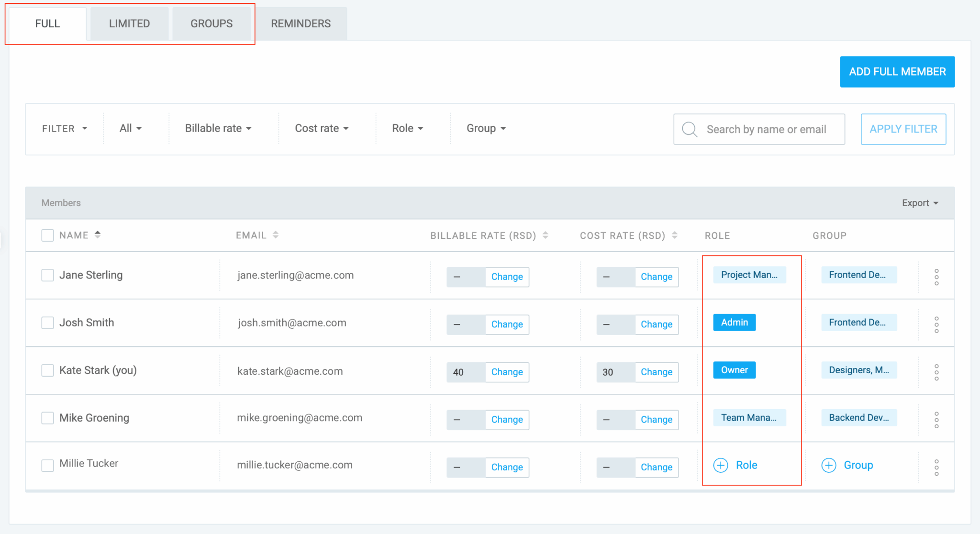The width and height of the screenshot is (980, 534).
Task: Open the three-dot menu for Josh Smith
Action: pos(936,324)
